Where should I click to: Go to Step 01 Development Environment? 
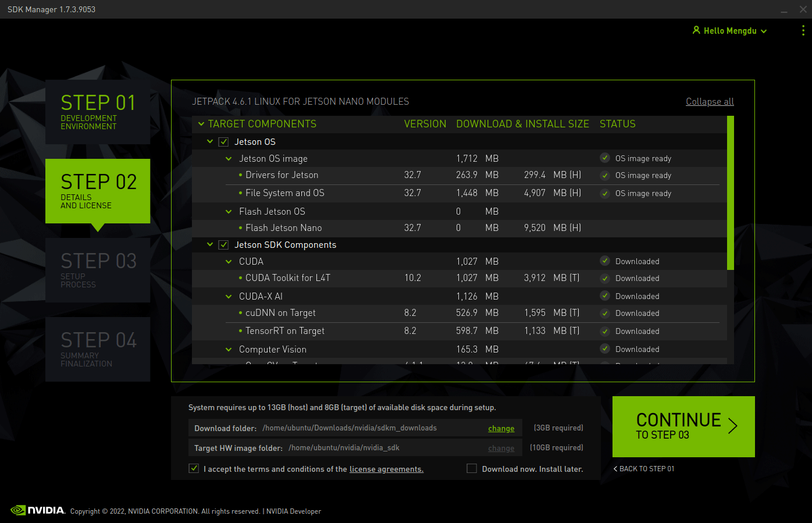pyautogui.click(x=98, y=112)
